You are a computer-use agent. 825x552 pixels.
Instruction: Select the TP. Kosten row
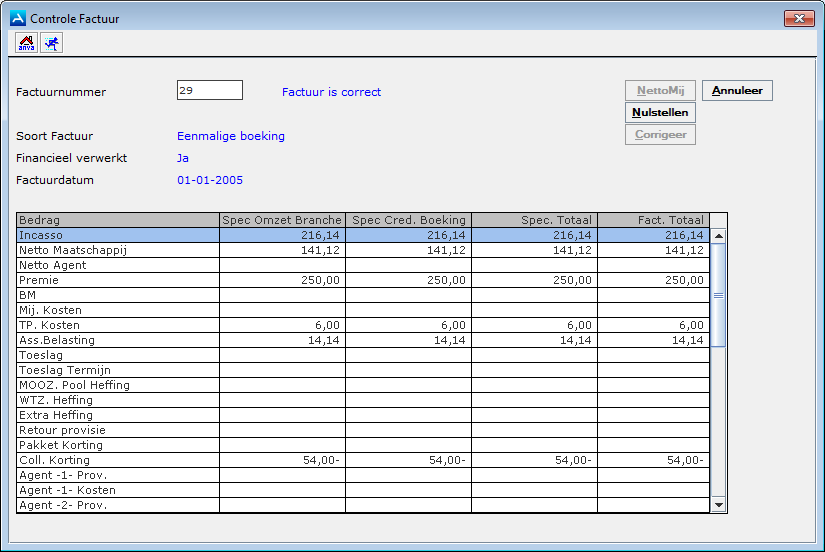118,325
